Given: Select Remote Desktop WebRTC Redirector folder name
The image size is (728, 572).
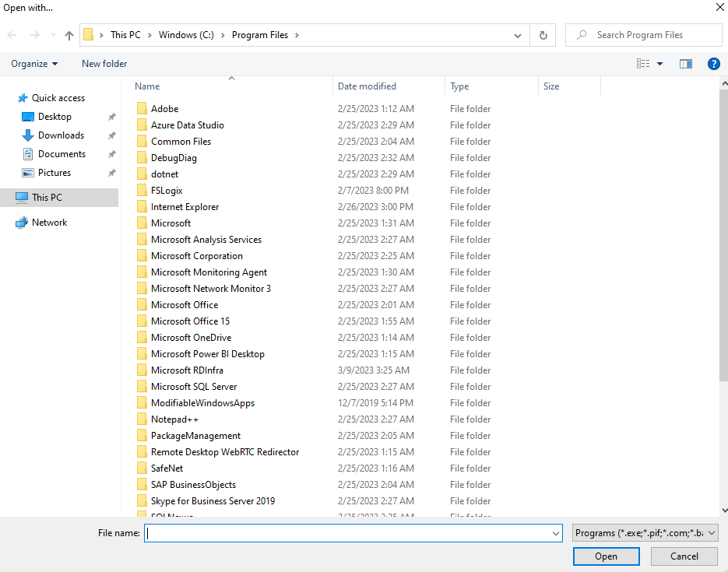Looking at the screenshot, I should point(225,452).
